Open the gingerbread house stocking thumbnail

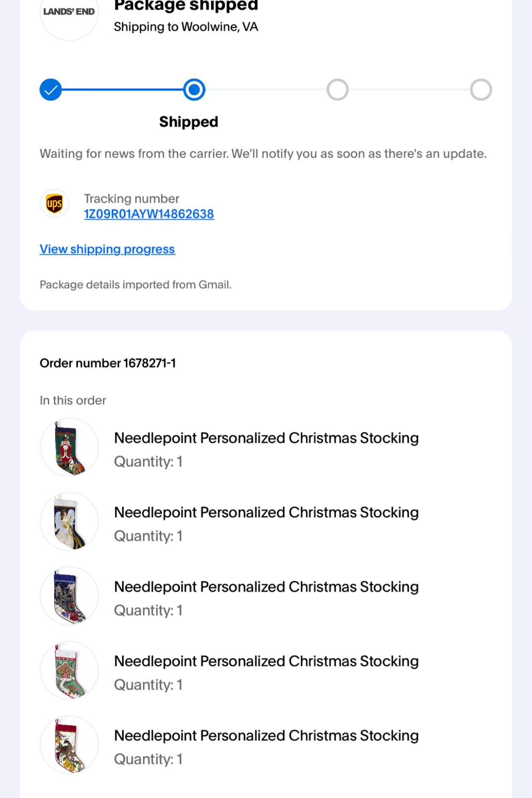[69, 670]
